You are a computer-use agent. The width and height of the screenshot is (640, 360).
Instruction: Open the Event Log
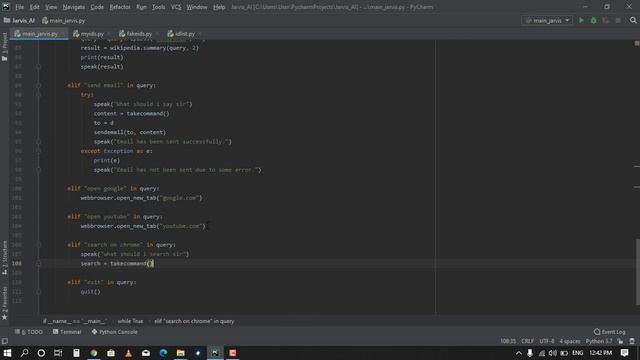tap(610, 332)
